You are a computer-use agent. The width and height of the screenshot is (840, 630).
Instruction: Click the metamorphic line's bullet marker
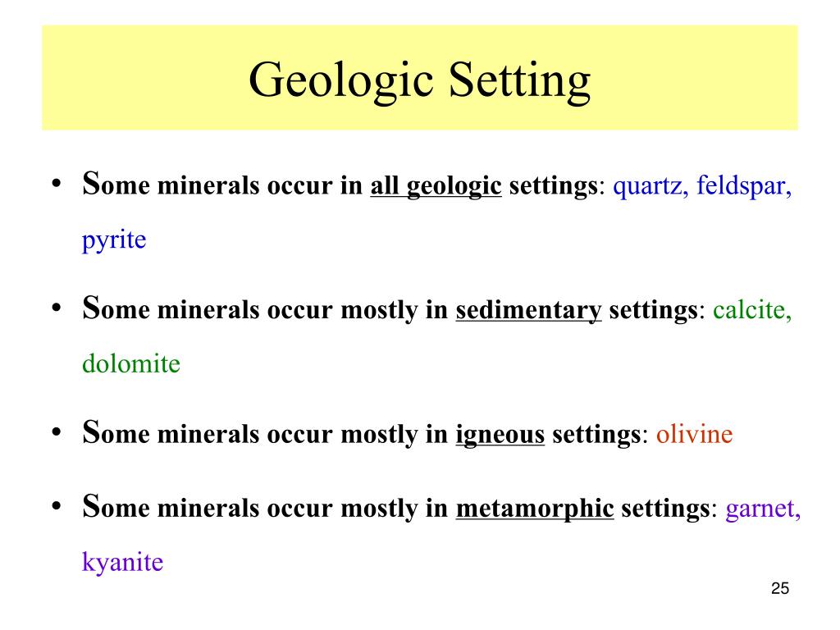[57, 506]
